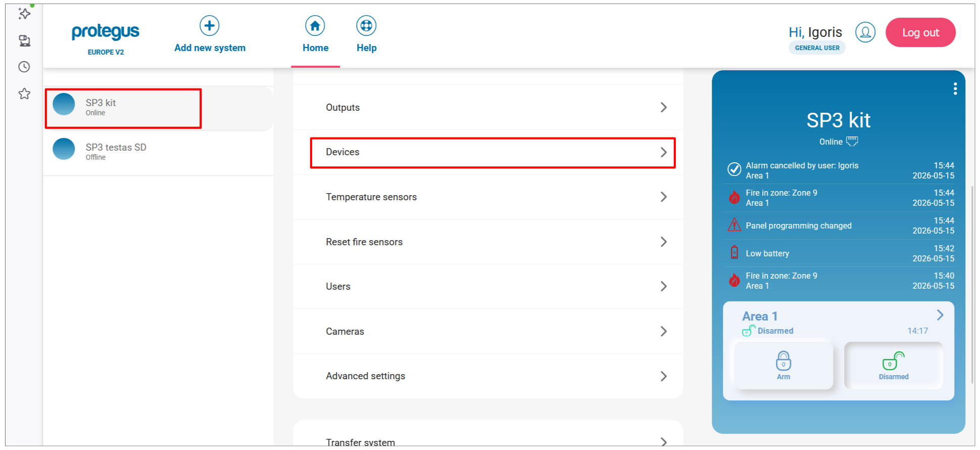
Task: Click the favorites star icon in sidebar
Action: pyautogui.click(x=24, y=94)
